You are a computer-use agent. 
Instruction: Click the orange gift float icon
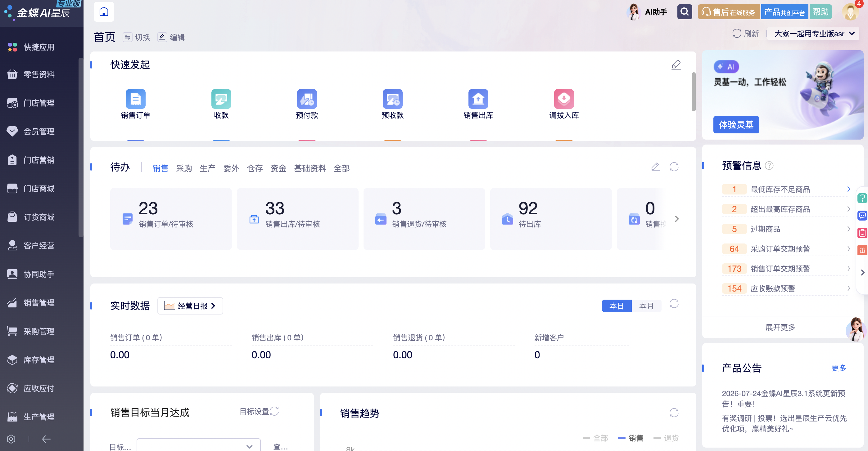pos(862,250)
